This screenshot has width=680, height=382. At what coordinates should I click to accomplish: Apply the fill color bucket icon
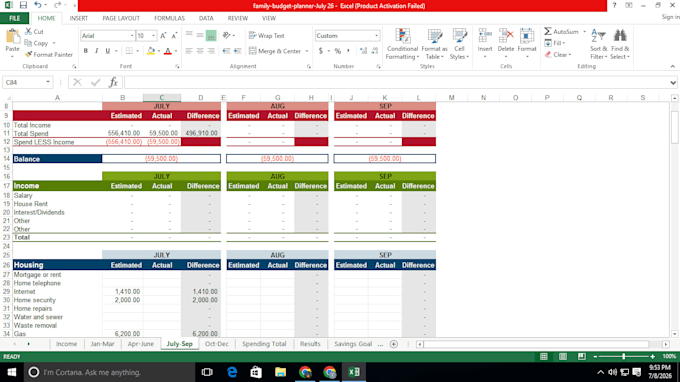click(151, 51)
